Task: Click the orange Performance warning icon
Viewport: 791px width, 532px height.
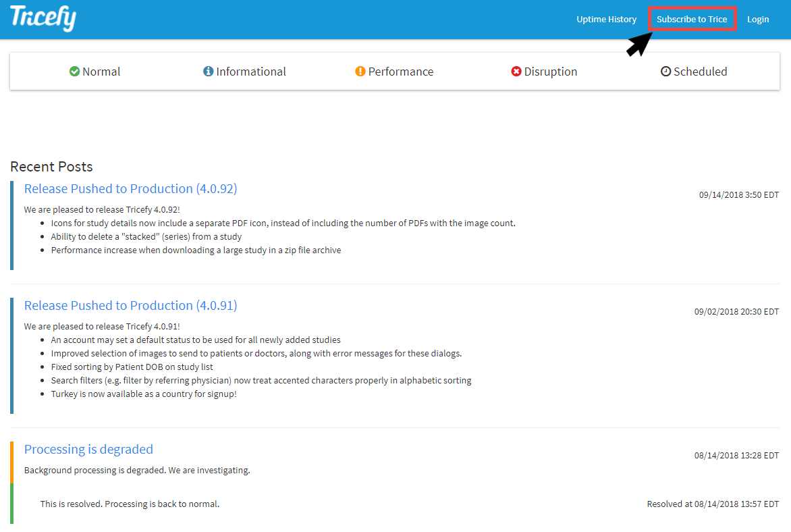Action: (x=360, y=71)
